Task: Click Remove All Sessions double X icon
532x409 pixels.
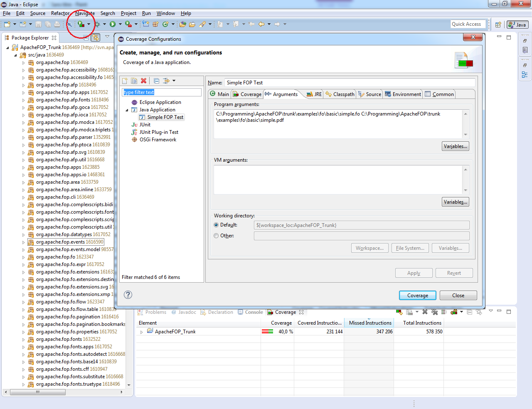Action: click(434, 312)
